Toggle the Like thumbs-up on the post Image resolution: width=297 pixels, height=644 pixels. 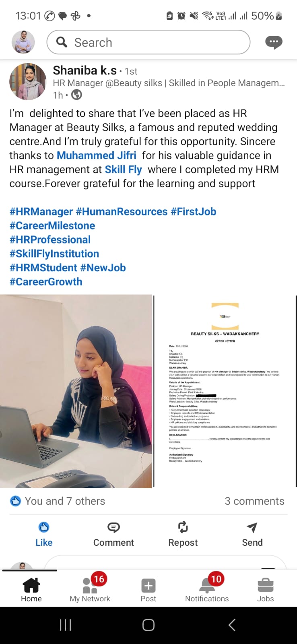tap(44, 535)
